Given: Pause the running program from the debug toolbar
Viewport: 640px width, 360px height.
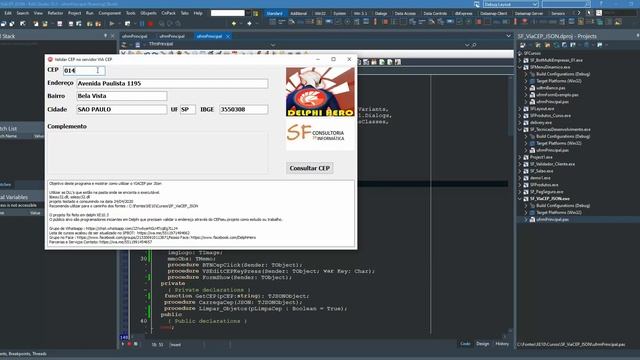Looking at the screenshot, I should [142, 24].
